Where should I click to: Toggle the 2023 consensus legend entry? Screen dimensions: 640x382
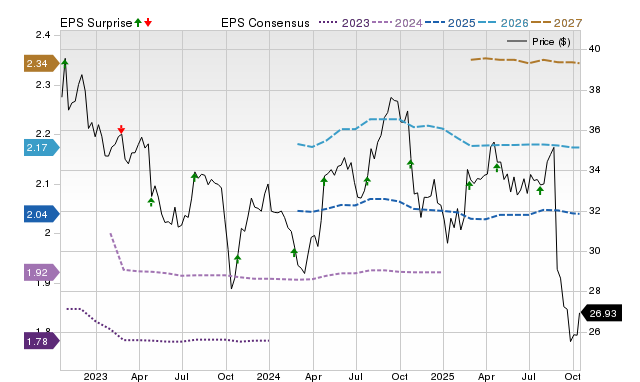pyautogui.click(x=344, y=23)
